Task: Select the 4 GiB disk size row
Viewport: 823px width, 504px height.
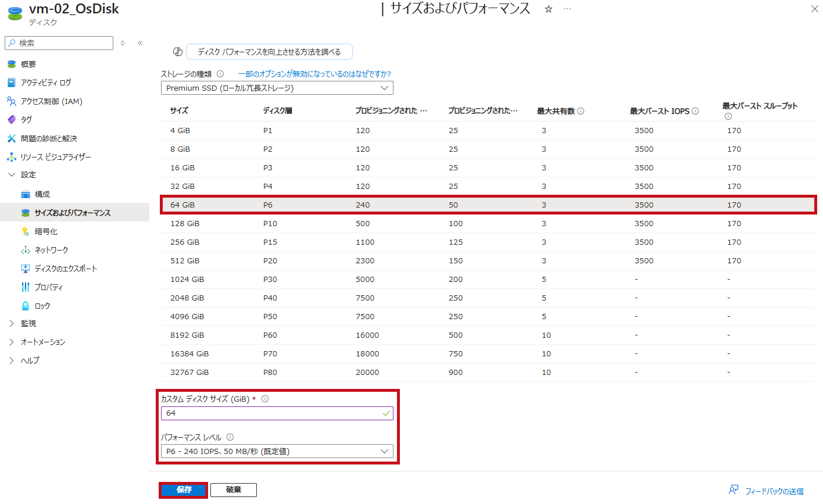Action: coord(488,131)
